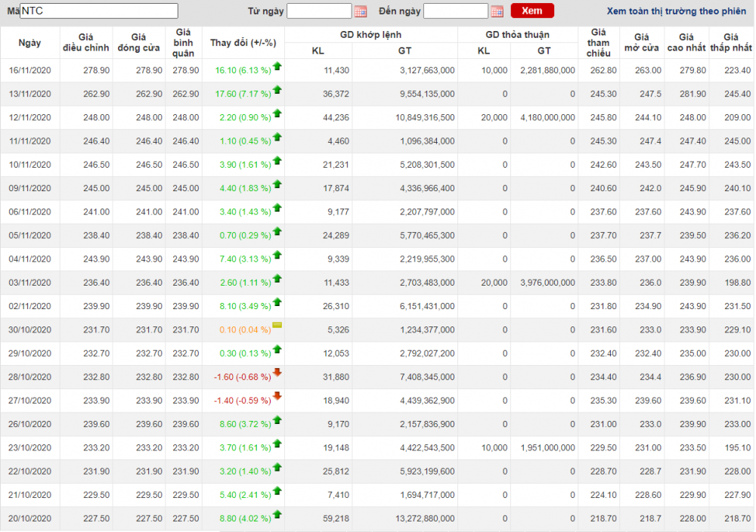The image size is (756, 532).
Task: Click matched value 10,849,316,500
Action: click(x=425, y=118)
